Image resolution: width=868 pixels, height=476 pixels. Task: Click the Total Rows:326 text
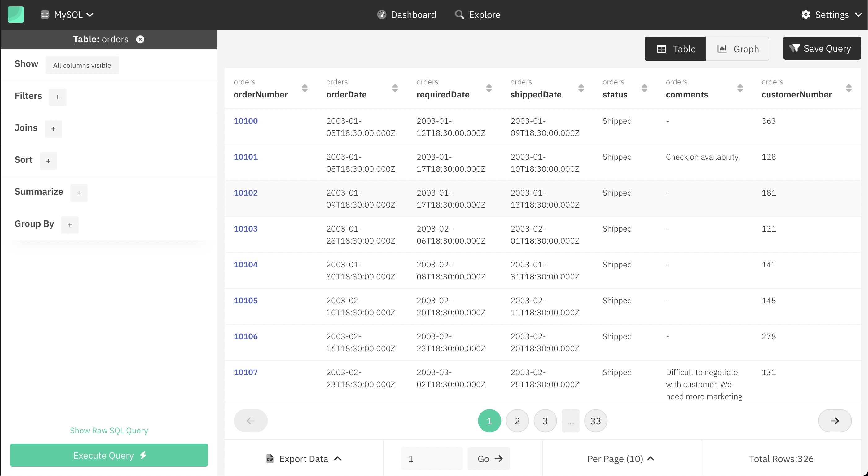(781, 458)
